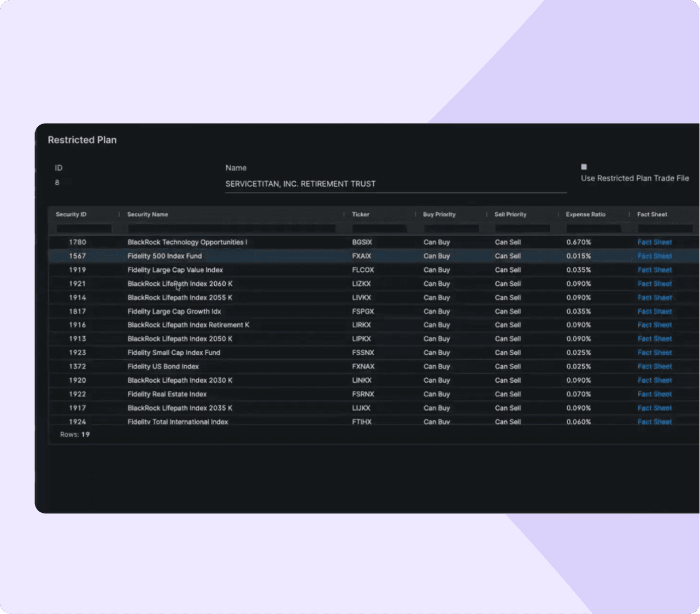
Task: Click Security ID 1780 cell
Action: coord(77,242)
